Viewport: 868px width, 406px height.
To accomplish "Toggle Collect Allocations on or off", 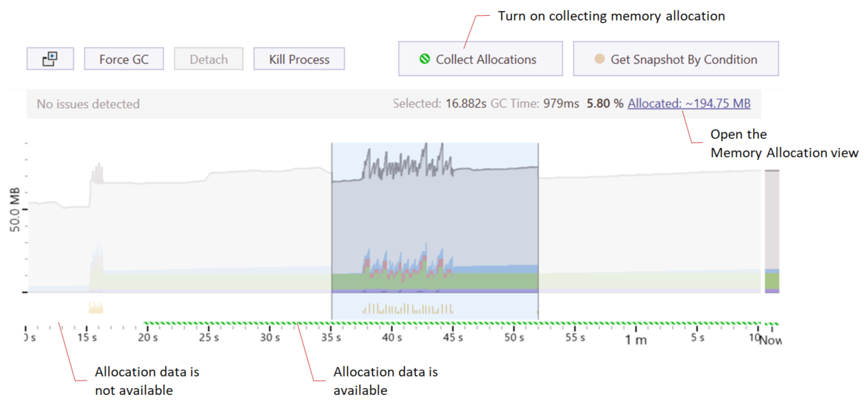I will click(x=480, y=59).
